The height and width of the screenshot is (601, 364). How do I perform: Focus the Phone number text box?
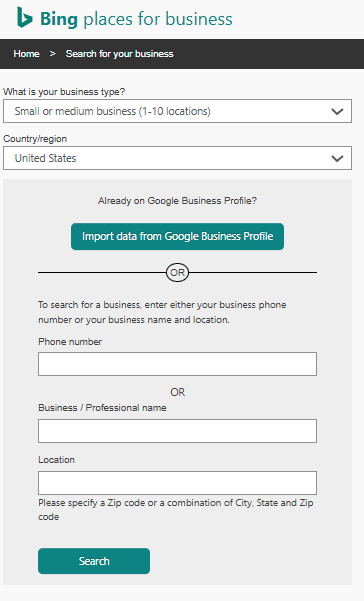[x=177, y=364]
